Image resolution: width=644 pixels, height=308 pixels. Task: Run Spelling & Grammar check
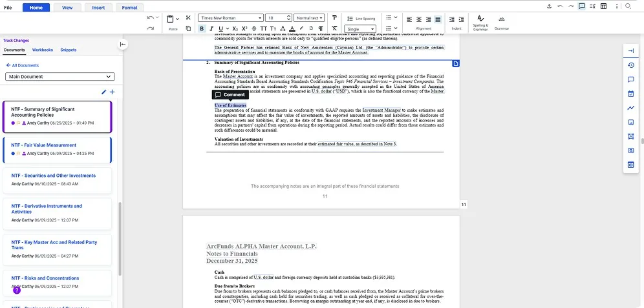tap(480, 23)
